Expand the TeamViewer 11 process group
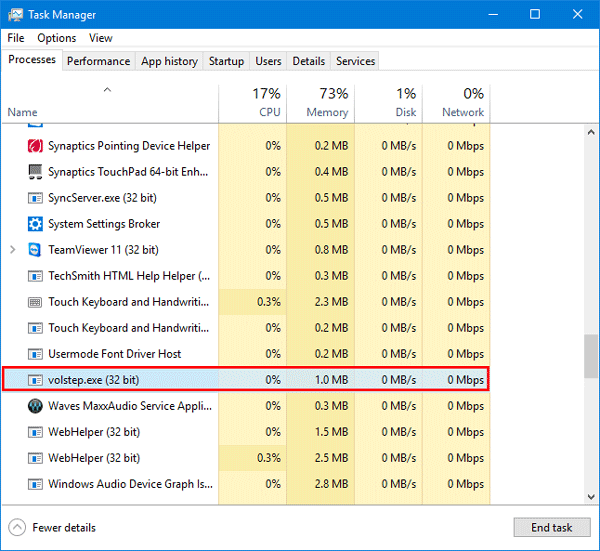 click(x=12, y=250)
